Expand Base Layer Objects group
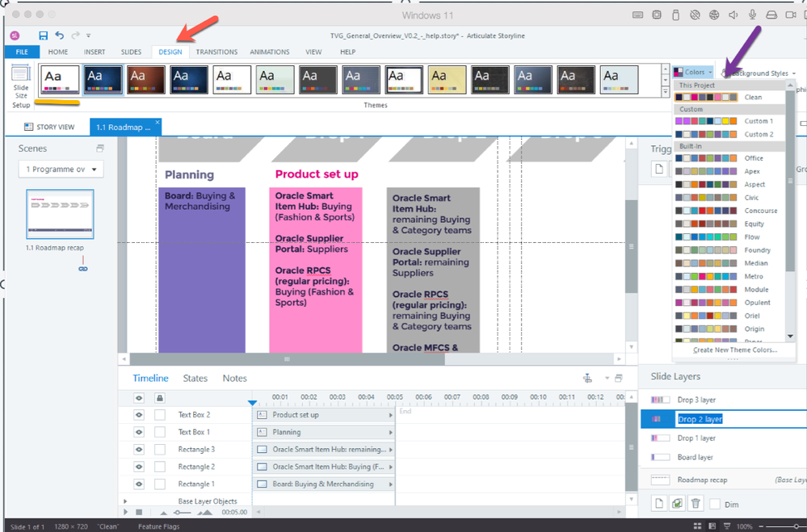Screen dimensions: 807x532 (x=125, y=501)
